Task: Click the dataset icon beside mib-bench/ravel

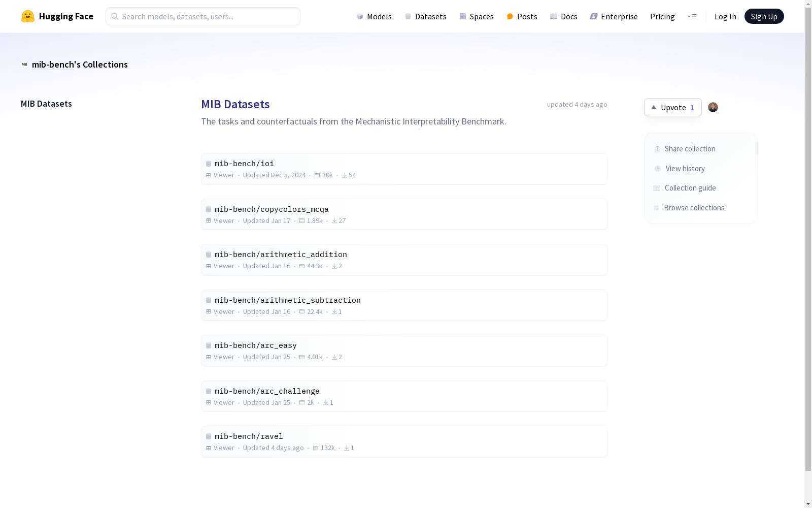Action: 209,436
